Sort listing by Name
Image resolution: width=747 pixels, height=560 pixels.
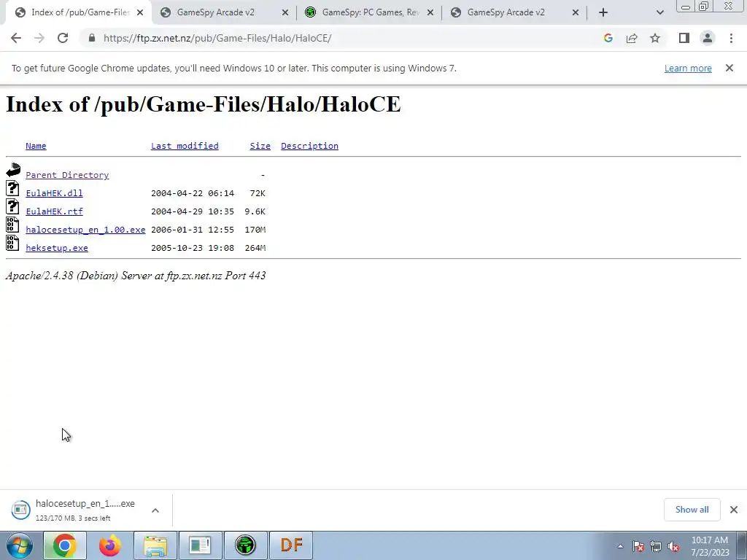(36, 146)
